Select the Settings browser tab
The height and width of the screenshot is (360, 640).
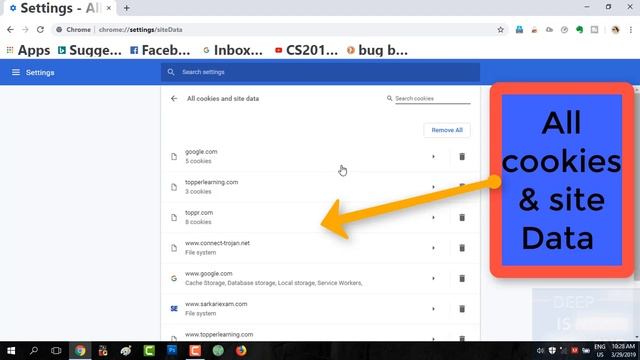coord(60,8)
